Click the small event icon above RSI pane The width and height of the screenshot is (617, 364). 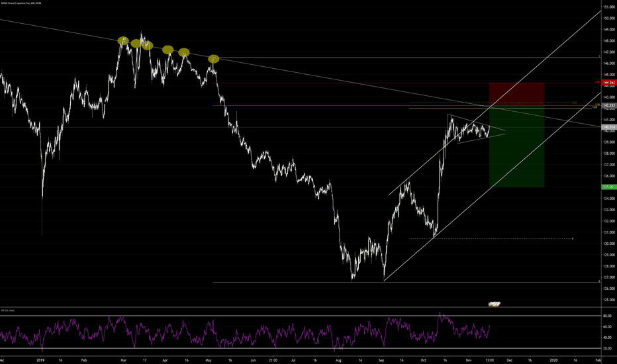494,303
